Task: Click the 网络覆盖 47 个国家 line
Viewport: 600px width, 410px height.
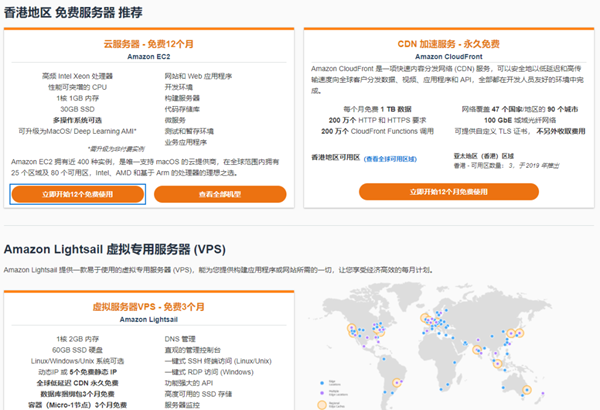Action: point(520,109)
